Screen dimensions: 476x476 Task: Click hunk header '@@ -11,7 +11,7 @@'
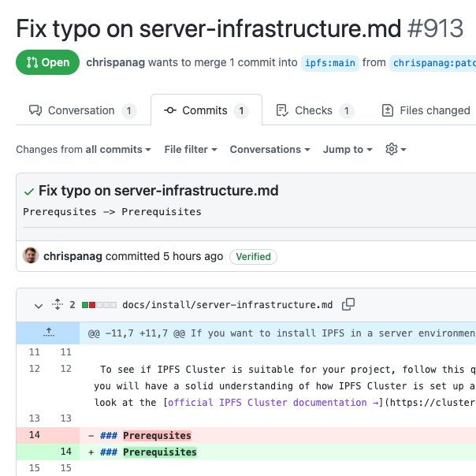(136, 333)
